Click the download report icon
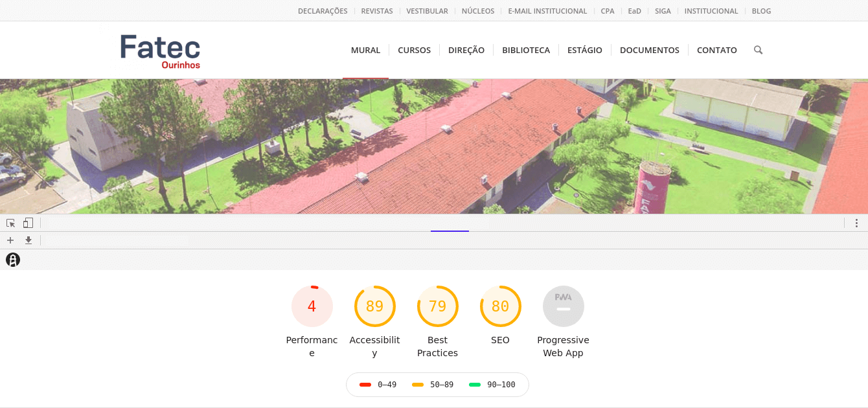Image resolution: width=868 pixels, height=408 pixels. pos(29,240)
